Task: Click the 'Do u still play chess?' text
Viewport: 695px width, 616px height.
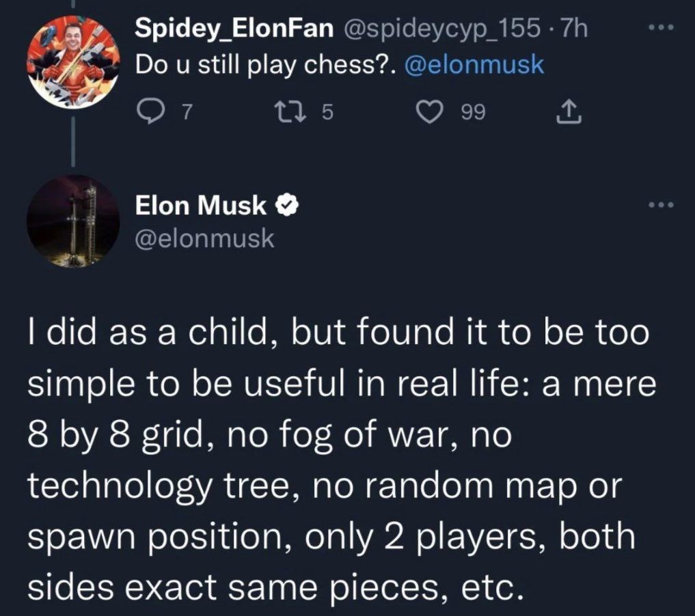Action: tap(267, 65)
